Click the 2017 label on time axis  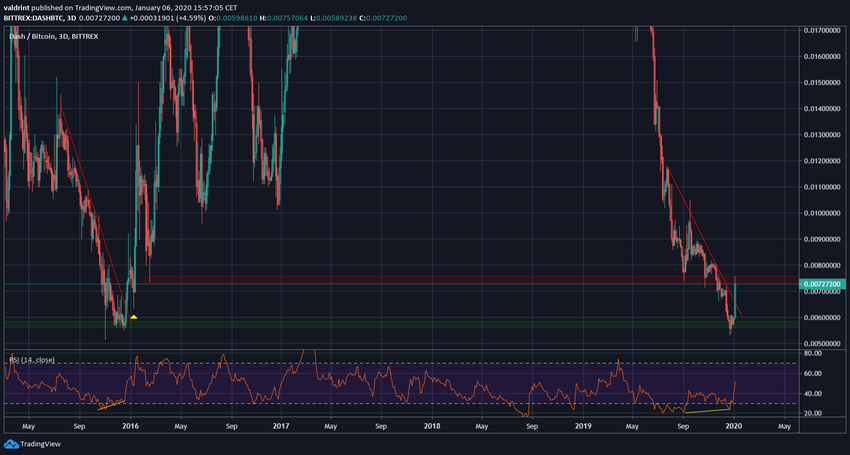click(x=281, y=425)
